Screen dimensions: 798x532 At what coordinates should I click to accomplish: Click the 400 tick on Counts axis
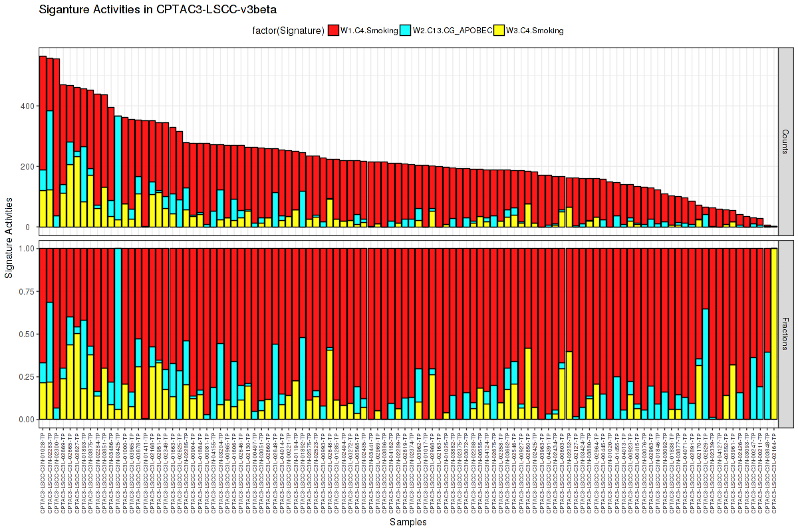coord(27,106)
